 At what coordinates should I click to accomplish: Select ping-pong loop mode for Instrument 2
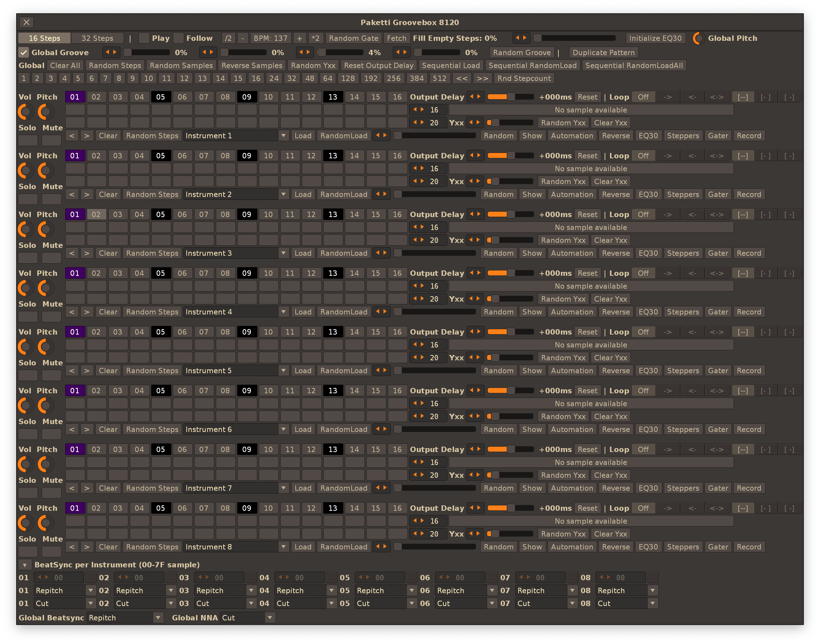pyautogui.click(x=717, y=156)
